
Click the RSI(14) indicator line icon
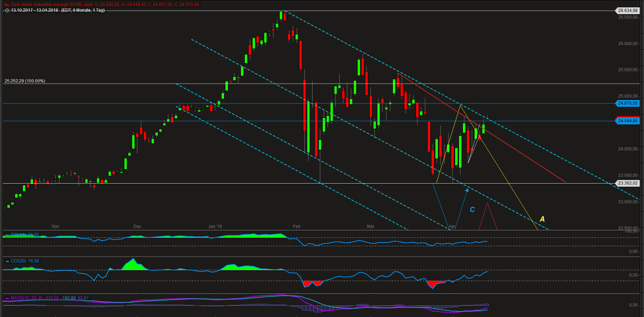click(7, 235)
